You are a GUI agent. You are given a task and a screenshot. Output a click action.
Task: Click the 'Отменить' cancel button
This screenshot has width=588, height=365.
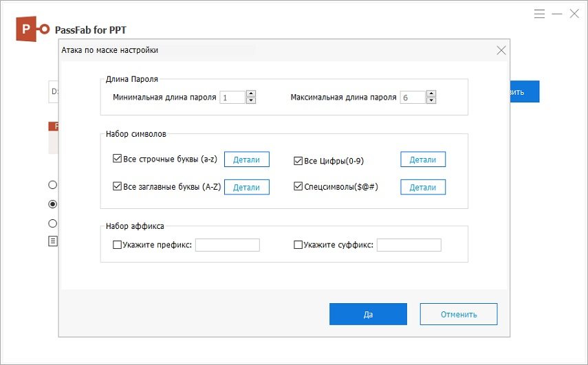coord(459,314)
